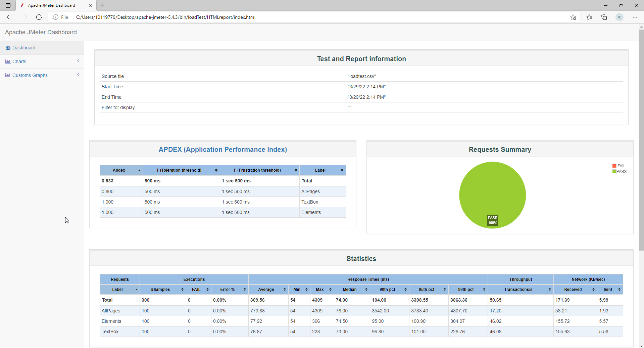Click the APDEX (Application Performance Index) heading link

223,149
